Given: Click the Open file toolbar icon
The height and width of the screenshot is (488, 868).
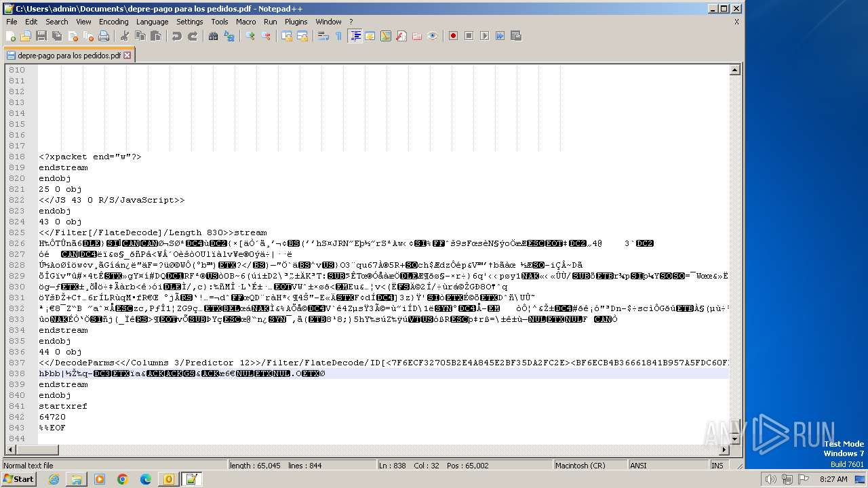Looking at the screenshot, I should [26, 36].
